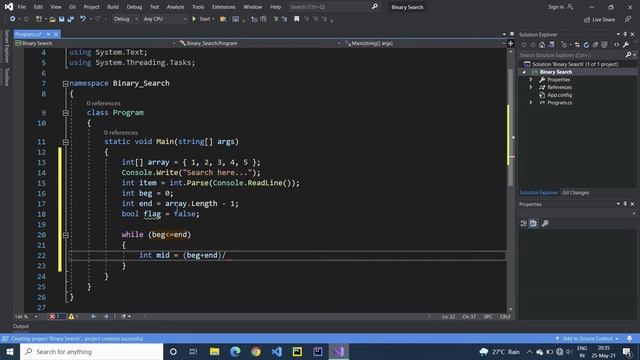Click the Search Solution Explorer input field

pos(571,55)
